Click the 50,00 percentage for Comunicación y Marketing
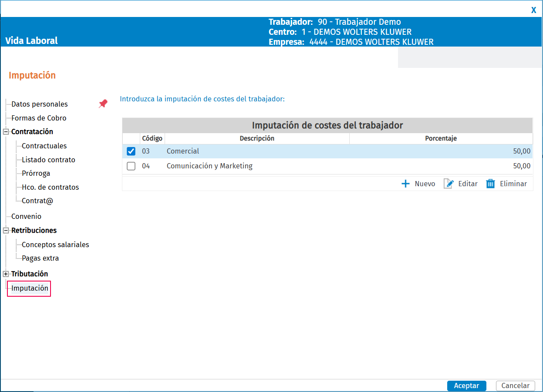Screen dimensions: 543x392 click(522, 166)
